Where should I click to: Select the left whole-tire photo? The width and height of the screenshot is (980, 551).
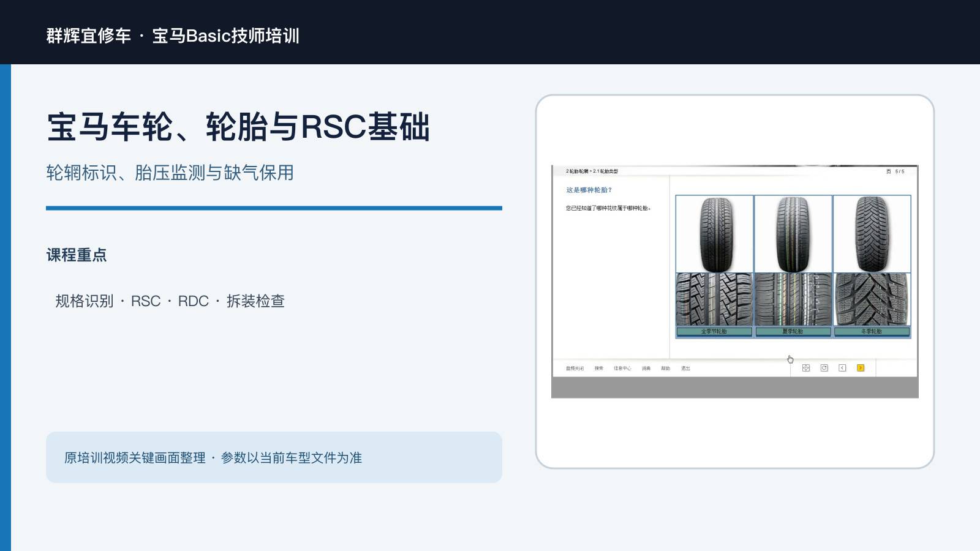(714, 234)
